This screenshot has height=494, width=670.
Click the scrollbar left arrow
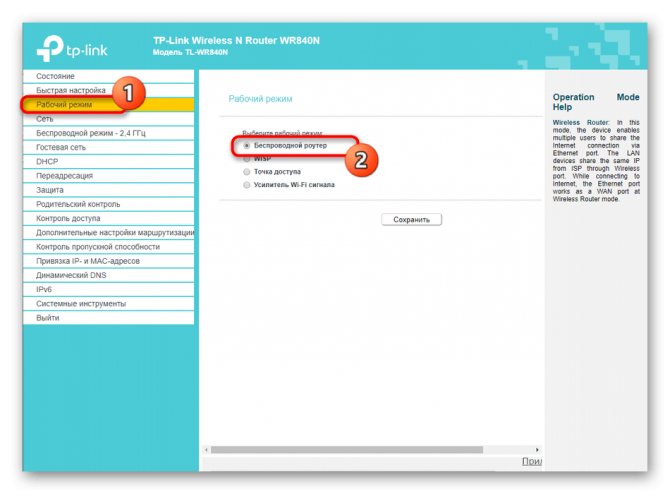206,450
